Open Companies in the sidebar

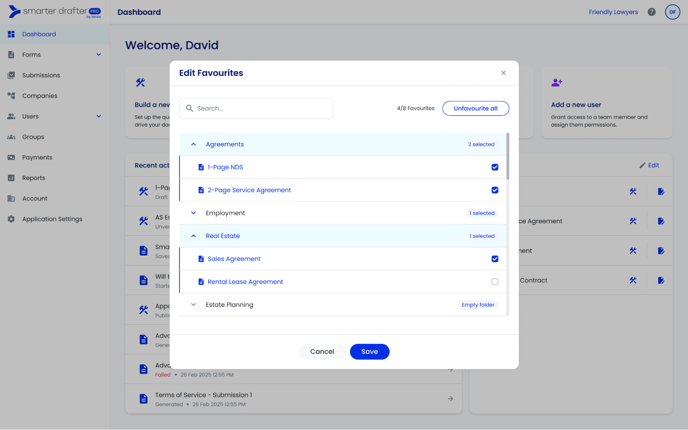[55, 96]
